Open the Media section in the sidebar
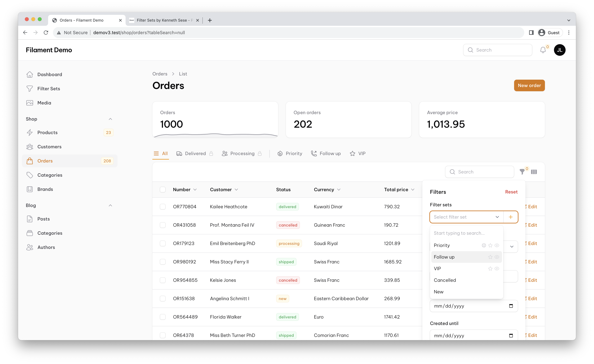 44,103
